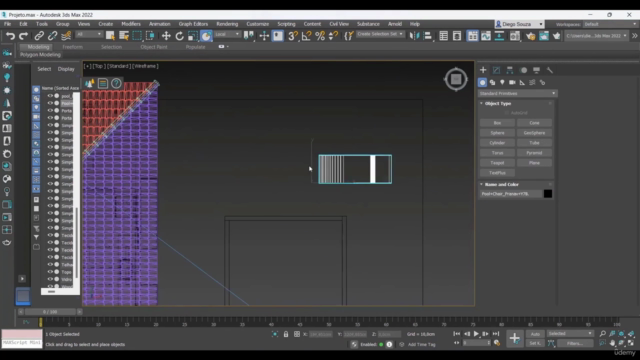Screen dimensions: 640x360
Task: Collapse the Object Type rollout
Action: click(498, 104)
